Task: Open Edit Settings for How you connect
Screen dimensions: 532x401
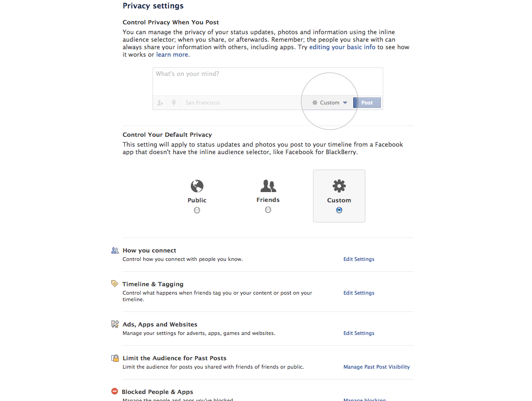Action: 358,259
